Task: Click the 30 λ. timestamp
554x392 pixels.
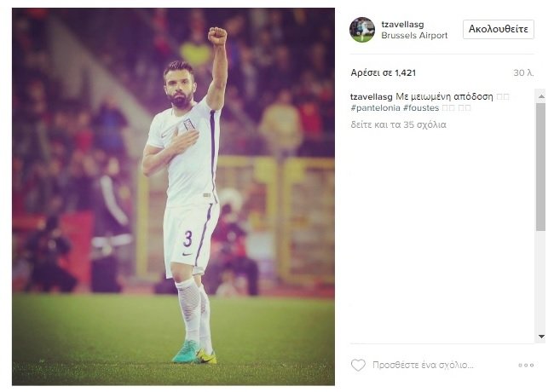Action: 523,72
